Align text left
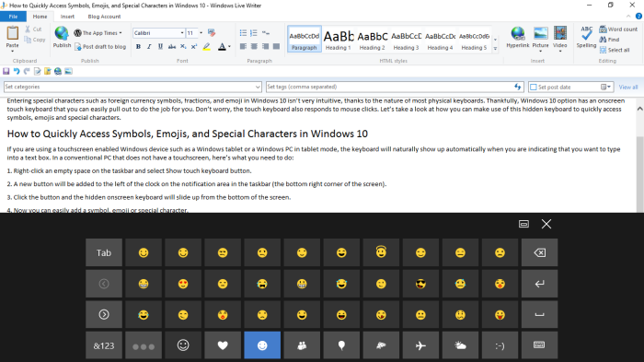Viewport: 644px width, 362px height. [243, 46]
